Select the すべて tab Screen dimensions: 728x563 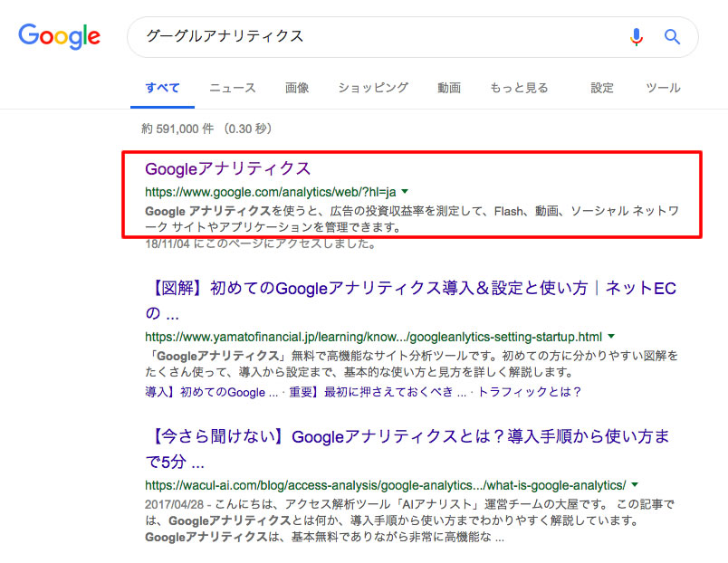(163, 88)
